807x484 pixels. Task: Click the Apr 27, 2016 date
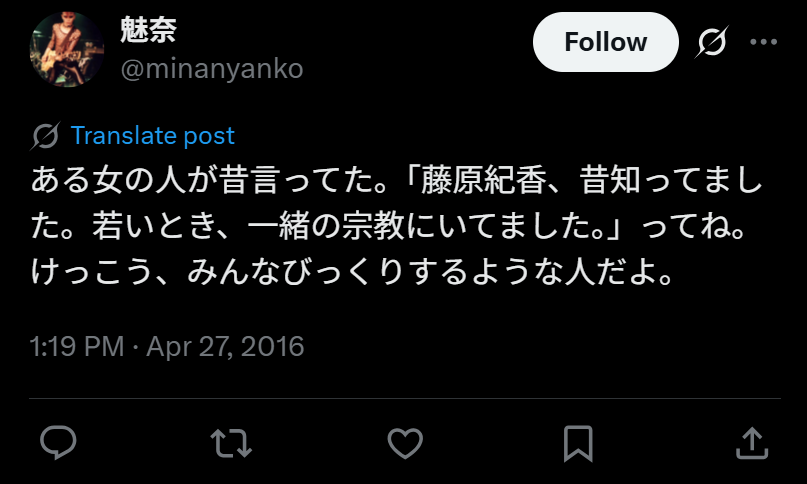[x=225, y=346]
